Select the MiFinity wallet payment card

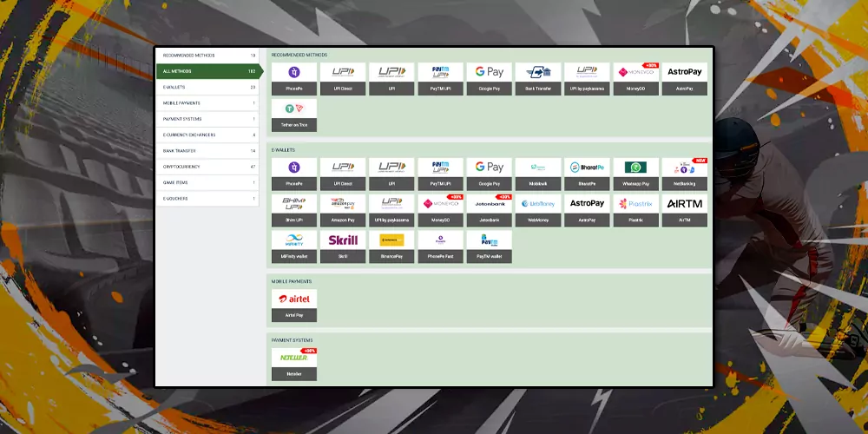[x=294, y=247]
